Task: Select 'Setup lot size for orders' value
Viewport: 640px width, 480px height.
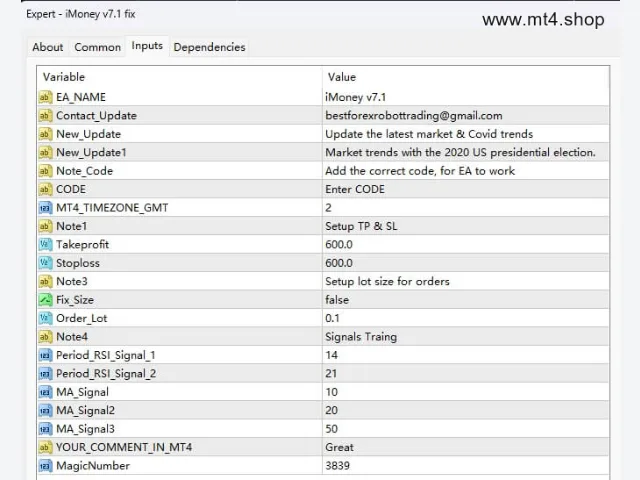Action: pos(387,281)
